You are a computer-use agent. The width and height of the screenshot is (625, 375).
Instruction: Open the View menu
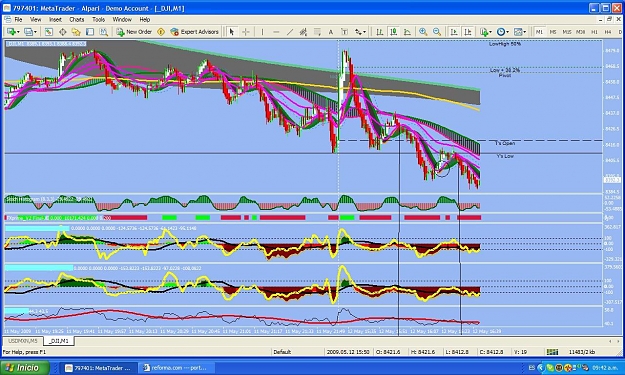point(35,20)
